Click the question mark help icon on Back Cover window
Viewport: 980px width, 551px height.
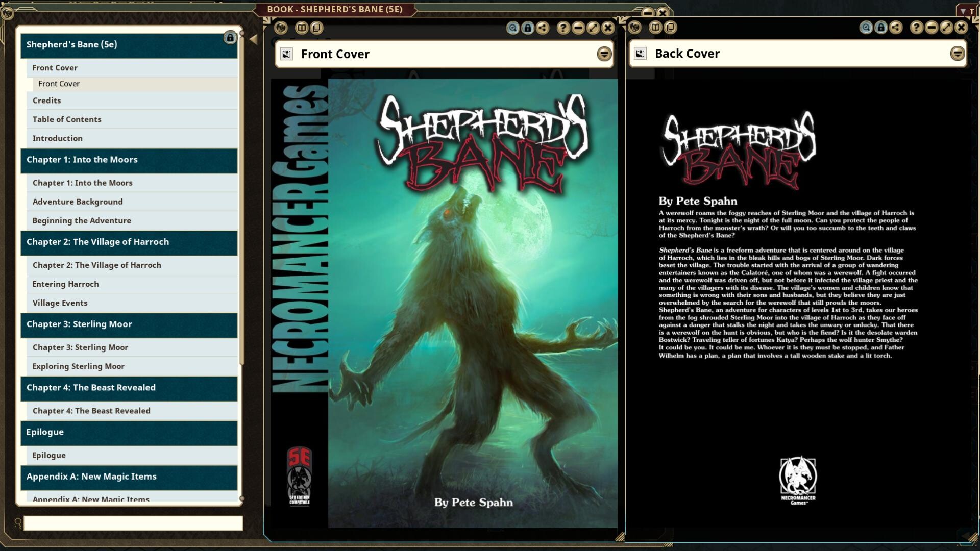917,28
